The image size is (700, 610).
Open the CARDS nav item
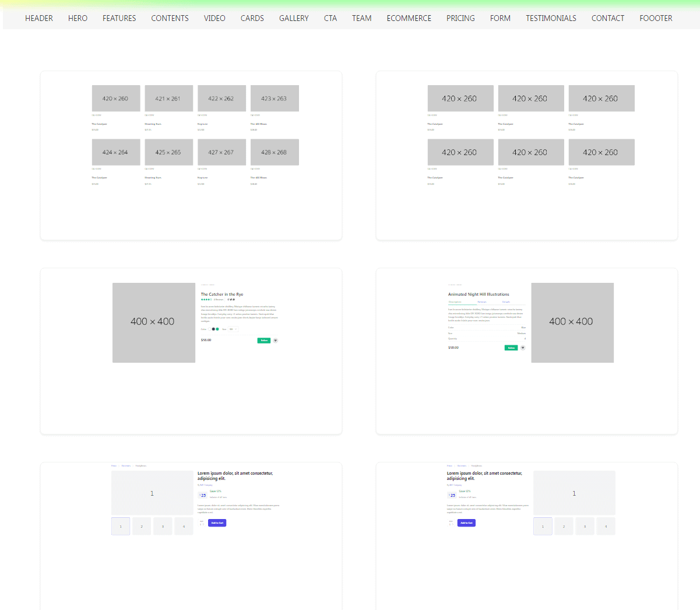tap(252, 18)
